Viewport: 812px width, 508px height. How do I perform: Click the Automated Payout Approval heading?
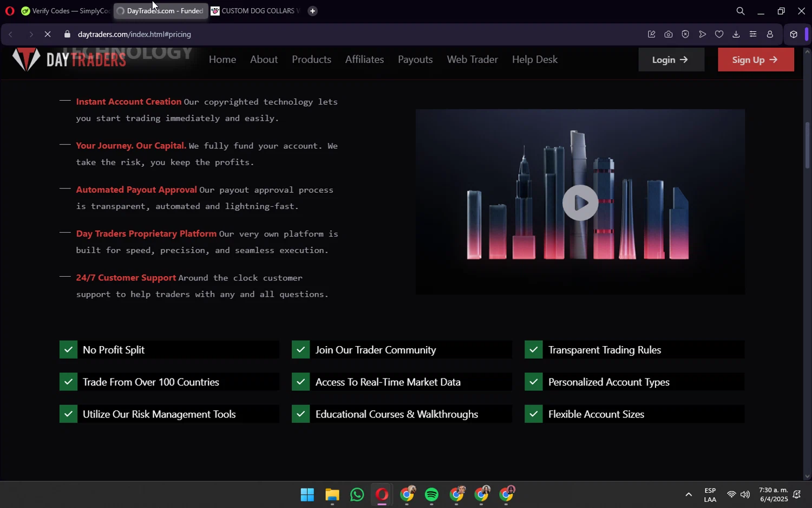(136, 190)
